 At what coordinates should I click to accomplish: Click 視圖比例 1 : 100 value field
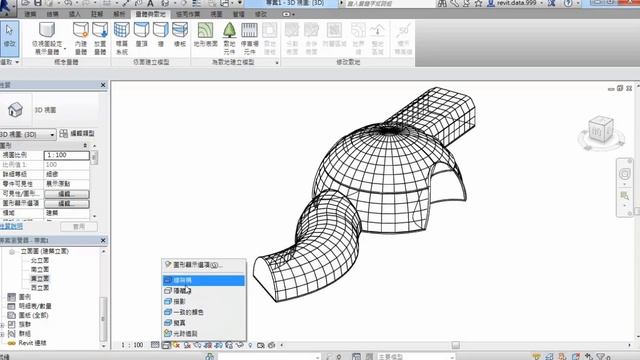pos(67,155)
